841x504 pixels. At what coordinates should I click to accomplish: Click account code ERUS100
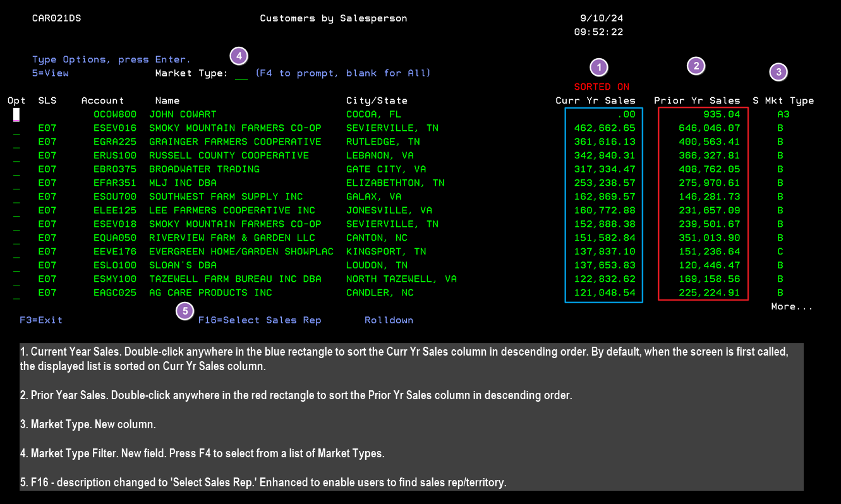(115, 155)
